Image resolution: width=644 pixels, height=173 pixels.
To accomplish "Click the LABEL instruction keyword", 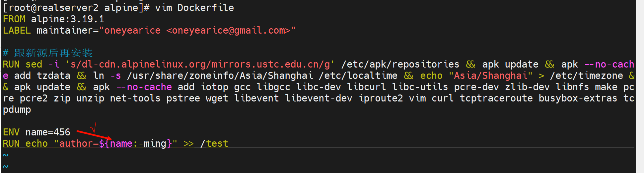I will (17, 30).
